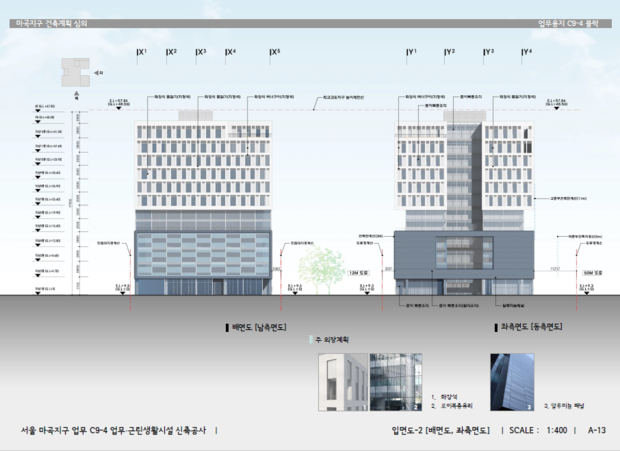The height and width of the screenshot is (451, 620).
Task: Click the X1 grid line marker
Action: (x=141, y=52)
